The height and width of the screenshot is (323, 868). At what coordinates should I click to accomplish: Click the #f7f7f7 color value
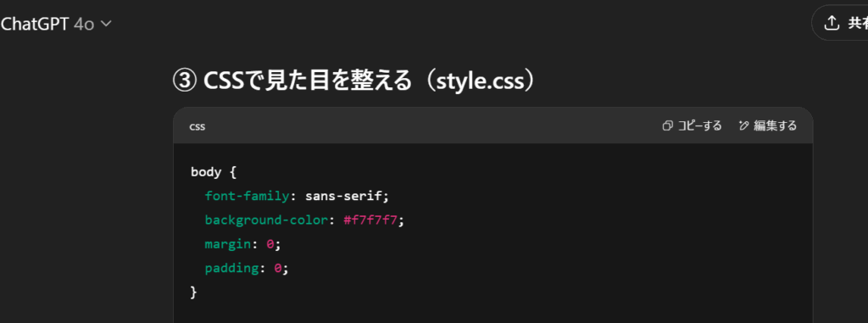tap(370, 220)
